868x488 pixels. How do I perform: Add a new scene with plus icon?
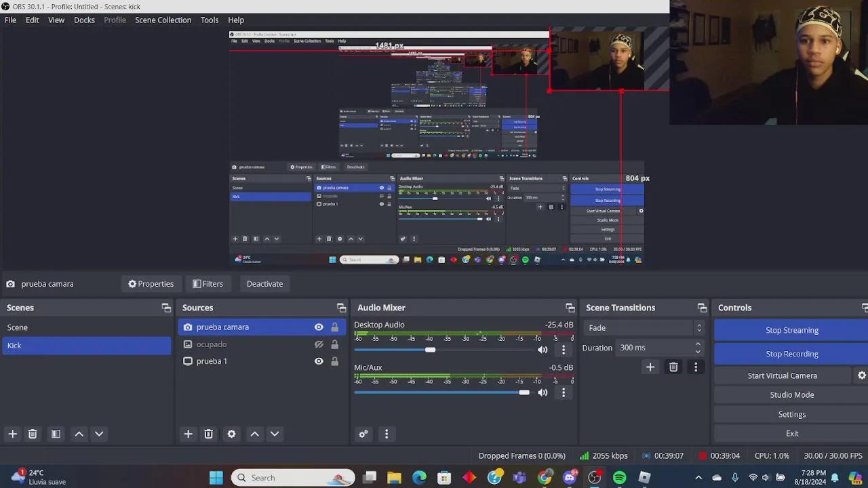click(x=12, y=434)
